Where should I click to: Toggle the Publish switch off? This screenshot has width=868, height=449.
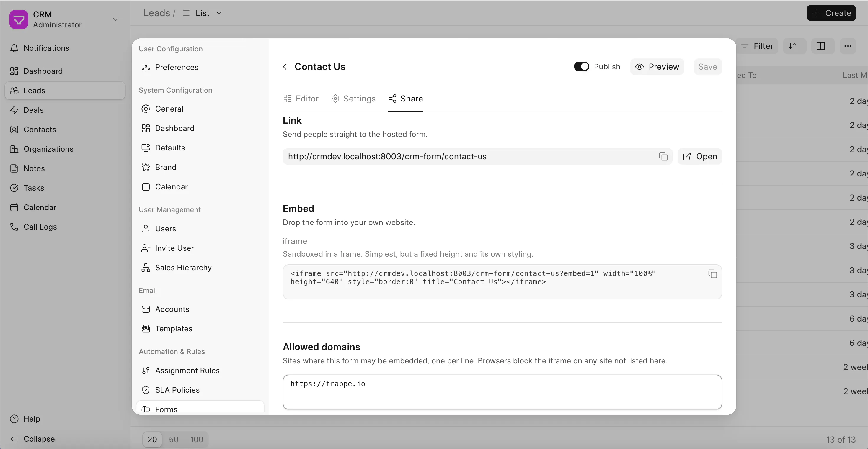pyautogui.click(x=582, y=67)
